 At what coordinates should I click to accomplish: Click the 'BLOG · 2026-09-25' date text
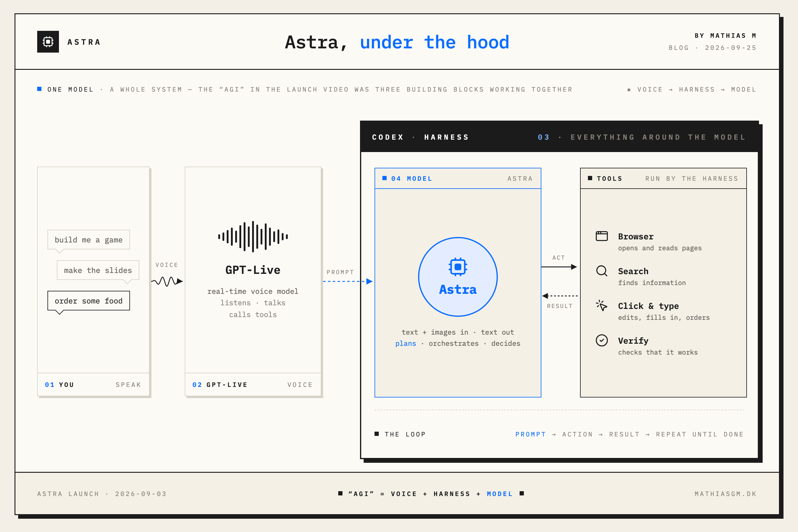click(712, 48)
